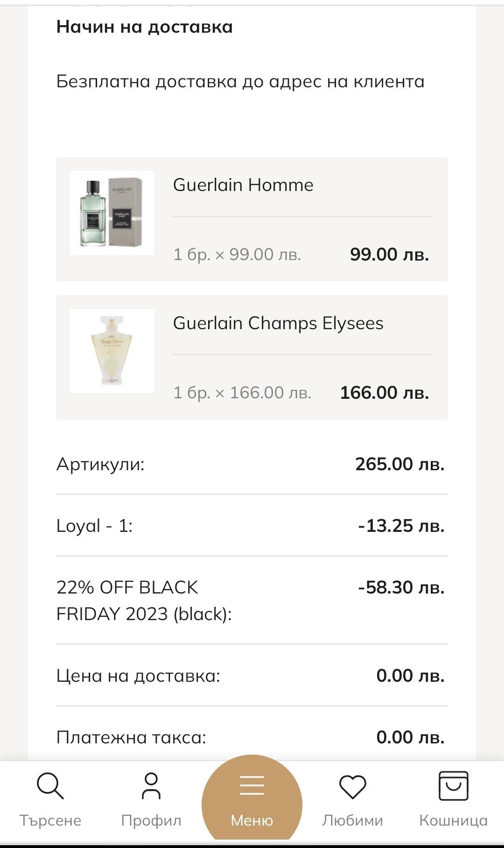Tap the Артикули 265.00 лв. subtotal
This screenshot has width=504, height=848.
click(399, 464)
